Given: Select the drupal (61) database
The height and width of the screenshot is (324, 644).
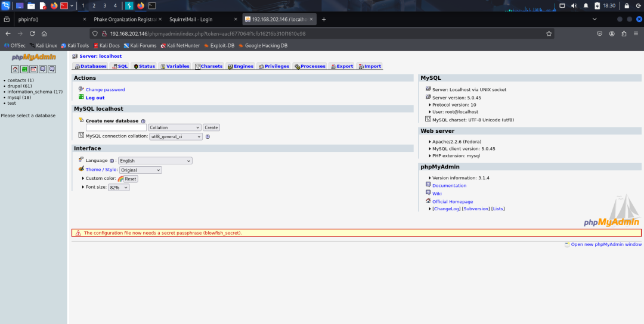Looking at the screenshot, I should [19, 86].
